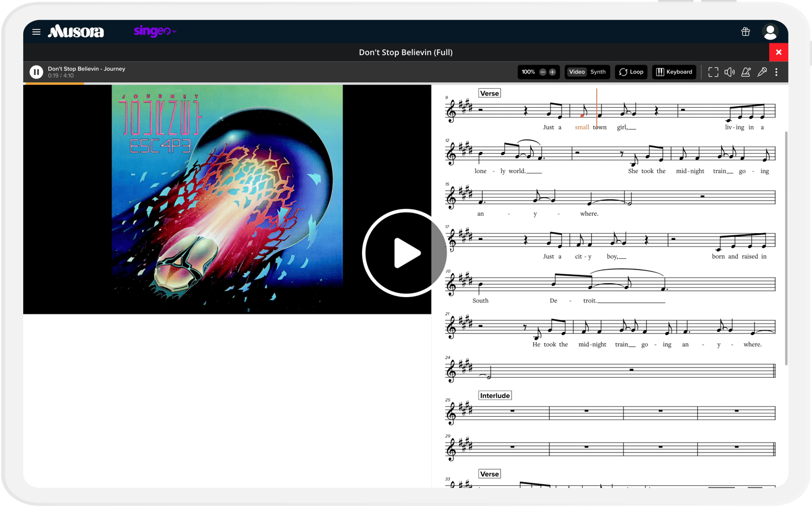Click the large play button on video

coord(405,253)
